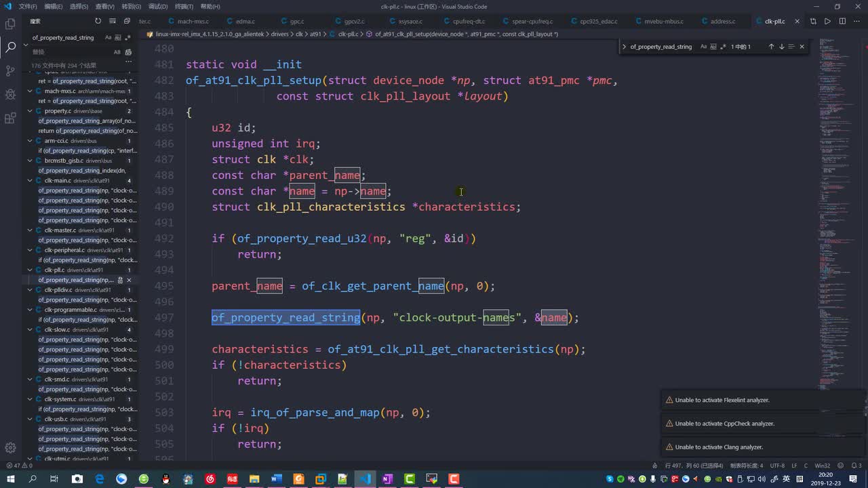This screenshot has width=868, height=488.
Task: Toggle regex option in find widget
Action: (x=723, y=47)
